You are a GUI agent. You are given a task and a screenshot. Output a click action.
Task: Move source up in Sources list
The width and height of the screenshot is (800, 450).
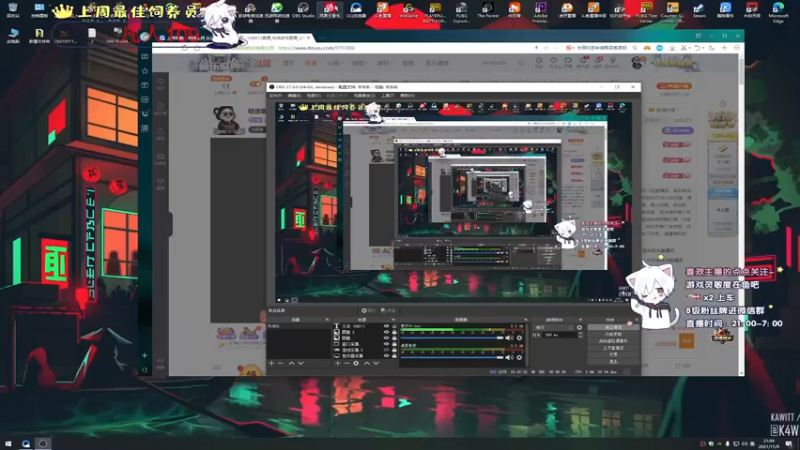click(x=367, y=363)
